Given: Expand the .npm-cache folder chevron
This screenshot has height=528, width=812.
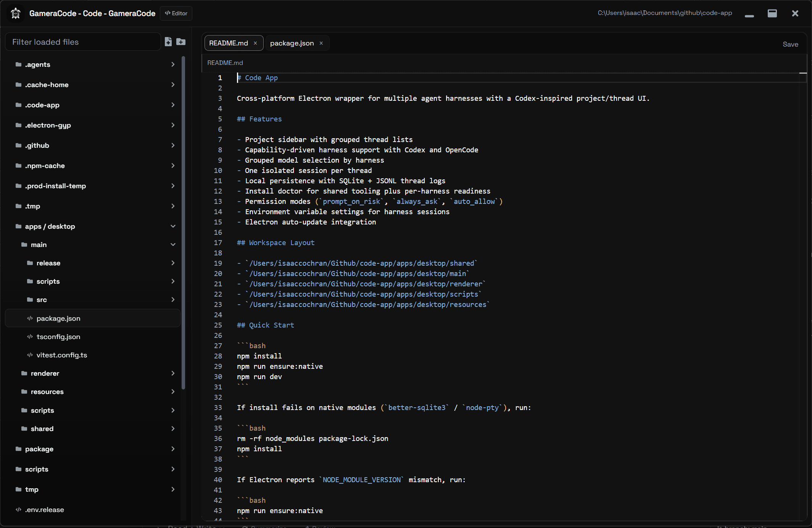Looking at the screenshot, I should [x=173, y=165].
